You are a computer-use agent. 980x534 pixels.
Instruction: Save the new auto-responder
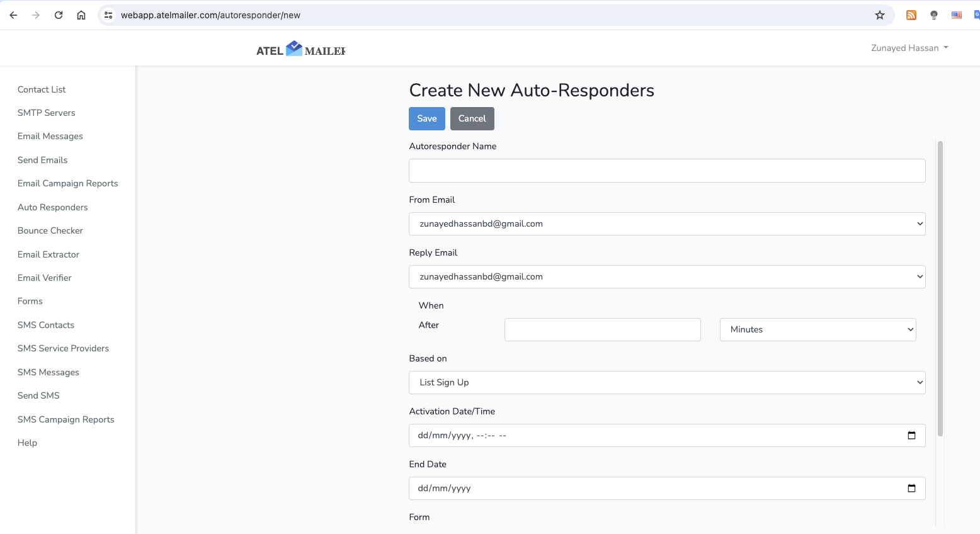pos(427,118)
